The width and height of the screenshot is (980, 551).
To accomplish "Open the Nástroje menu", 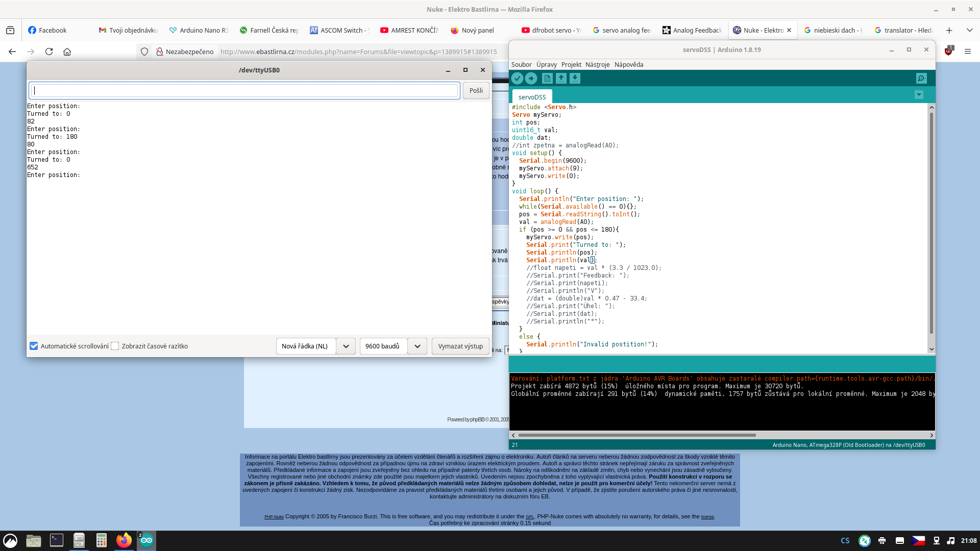I will 597,64.
